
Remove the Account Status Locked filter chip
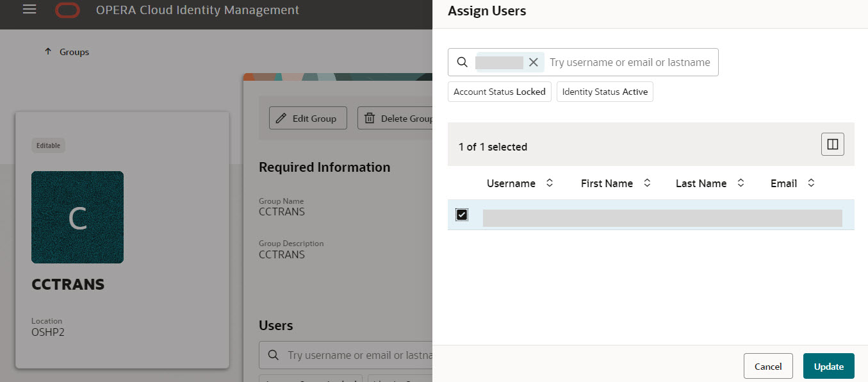pyautogui.click(x=499, y=91)
